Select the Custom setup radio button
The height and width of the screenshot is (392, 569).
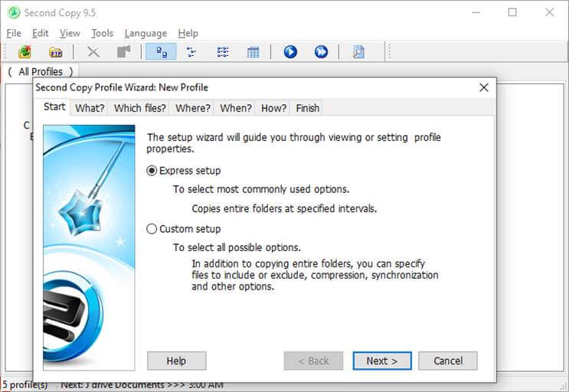(152, 229)
